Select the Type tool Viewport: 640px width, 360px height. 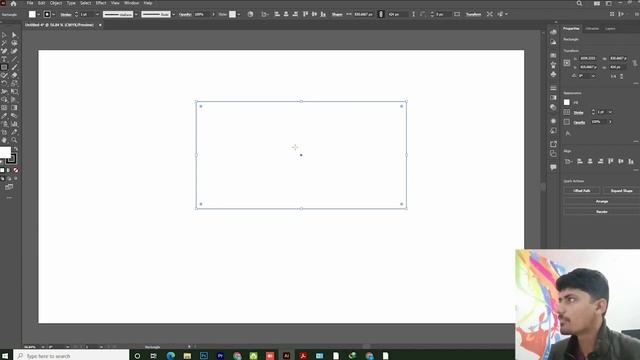click(x=4, y=59)
